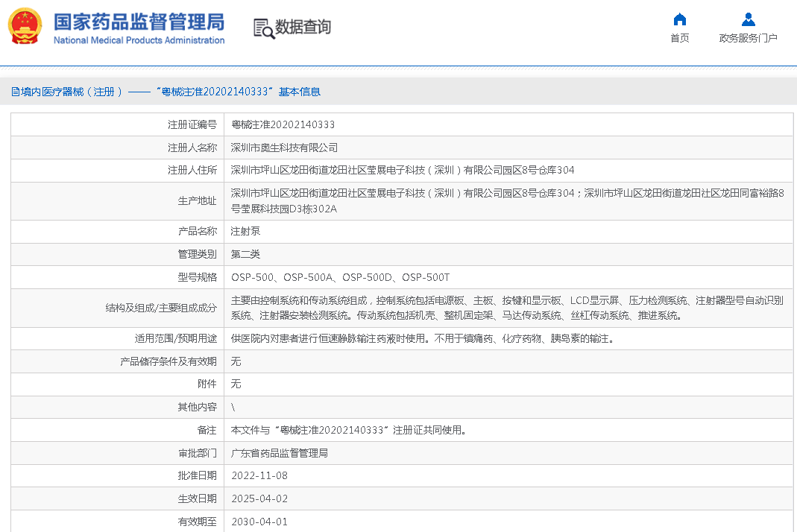Image resolution: width=797 pixels, height=532 pixels.
Task: Click the 政务服务门户 person icon
Action: click(748, 20)
